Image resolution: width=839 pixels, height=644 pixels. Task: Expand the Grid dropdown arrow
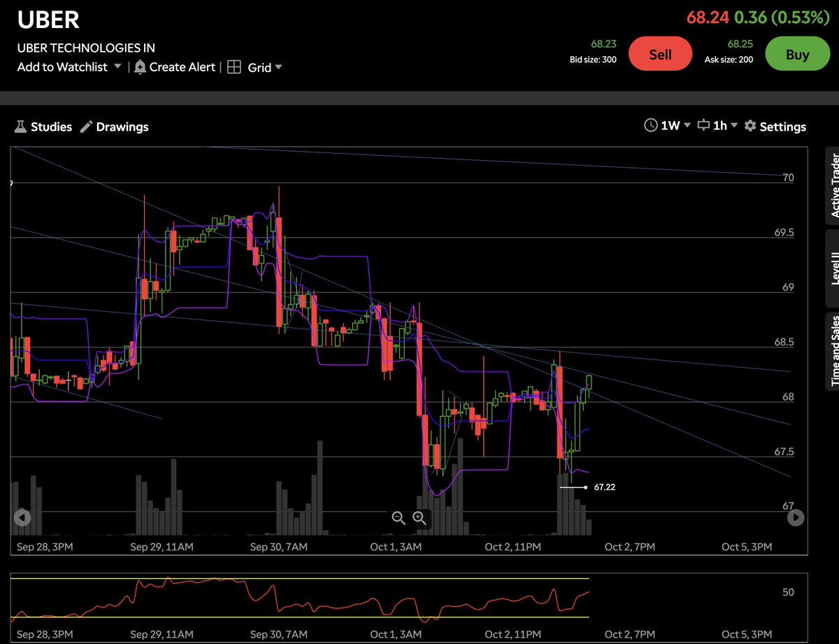click(x=278, y=67)
